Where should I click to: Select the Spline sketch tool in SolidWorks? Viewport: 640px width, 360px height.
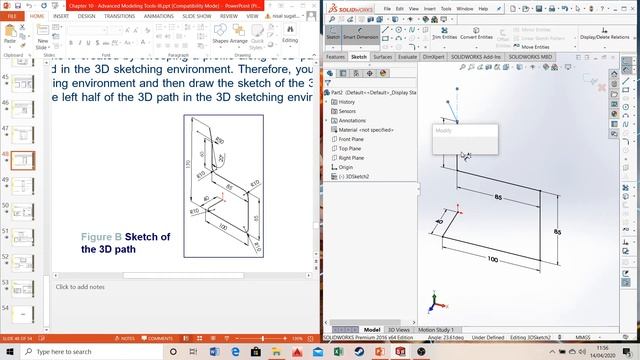click(412, 30)
